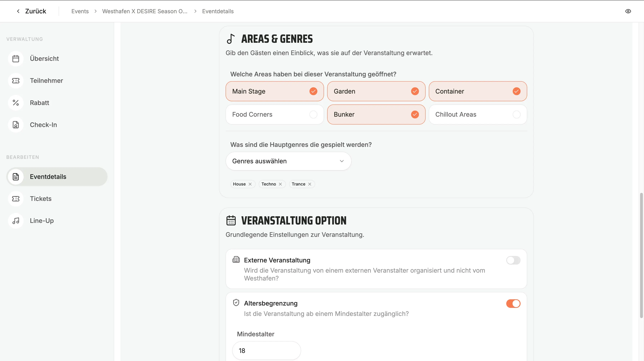Disable the Altersbegrenzung toggle

(513, 304)
